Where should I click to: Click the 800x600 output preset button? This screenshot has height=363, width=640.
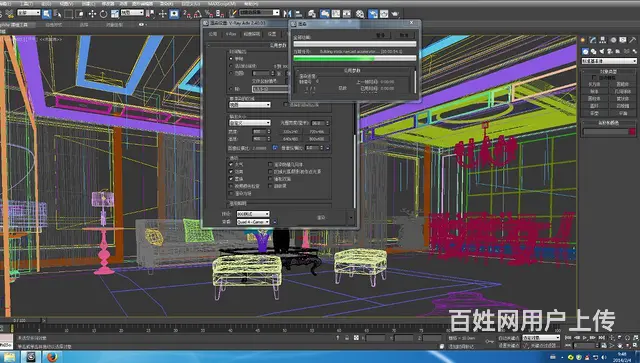(317, 139)
